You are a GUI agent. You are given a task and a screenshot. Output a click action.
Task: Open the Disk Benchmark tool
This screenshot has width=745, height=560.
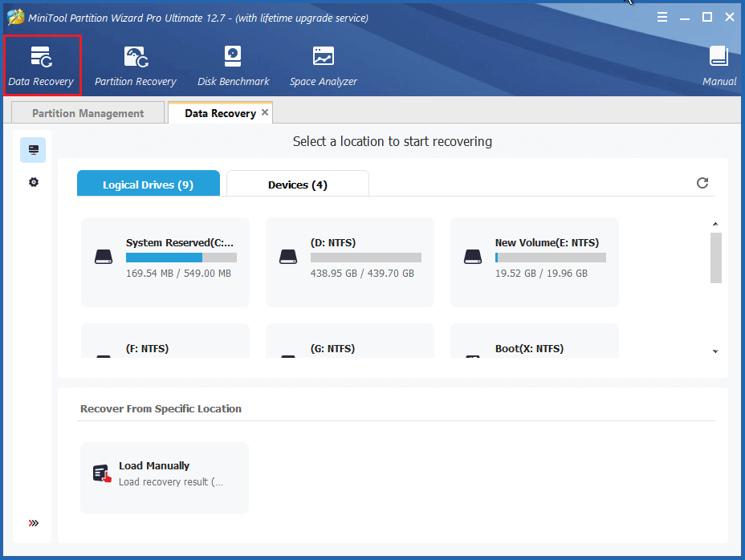234,66
